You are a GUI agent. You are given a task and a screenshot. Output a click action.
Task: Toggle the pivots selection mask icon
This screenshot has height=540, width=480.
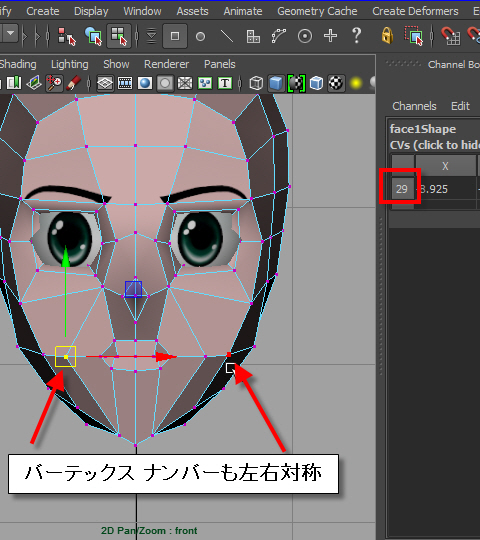coord(305,36)
